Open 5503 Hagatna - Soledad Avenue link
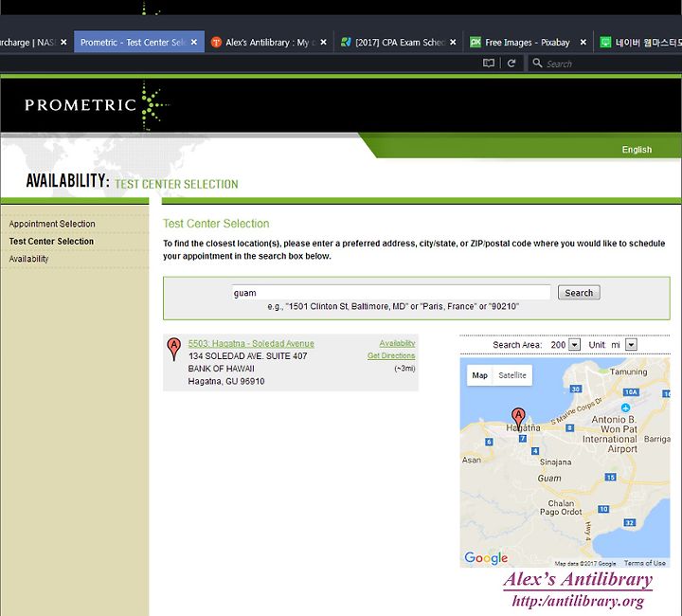The image size is (682, 616). [x=251, y=343]
